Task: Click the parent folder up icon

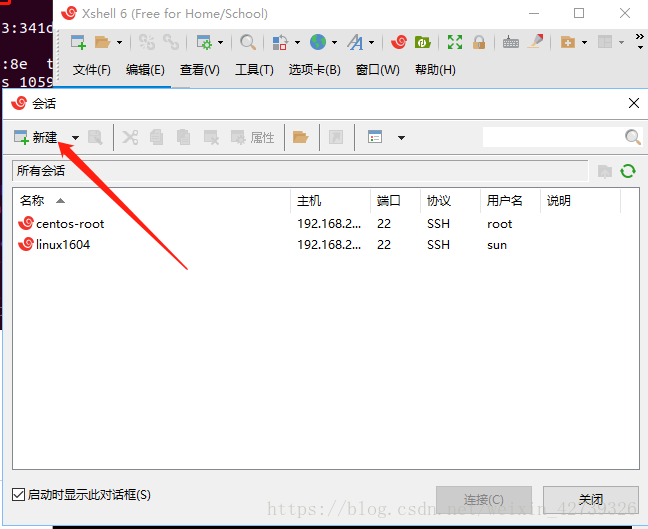Action: click(x=605, y=171)
